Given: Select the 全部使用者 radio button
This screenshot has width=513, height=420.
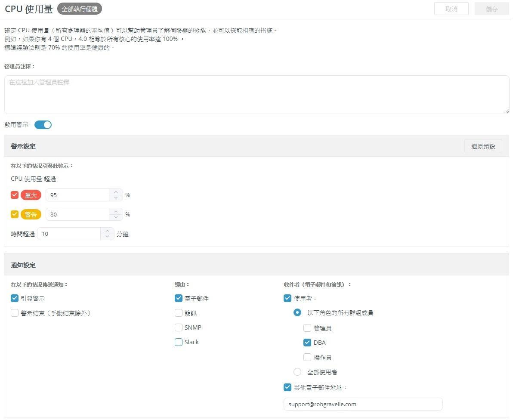Looking at the screenshot, I should [x=297, y=372].
